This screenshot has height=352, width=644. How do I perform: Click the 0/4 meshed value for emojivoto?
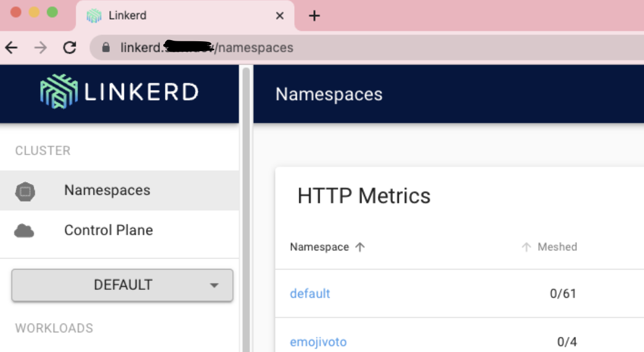click(x=567, y=342)
